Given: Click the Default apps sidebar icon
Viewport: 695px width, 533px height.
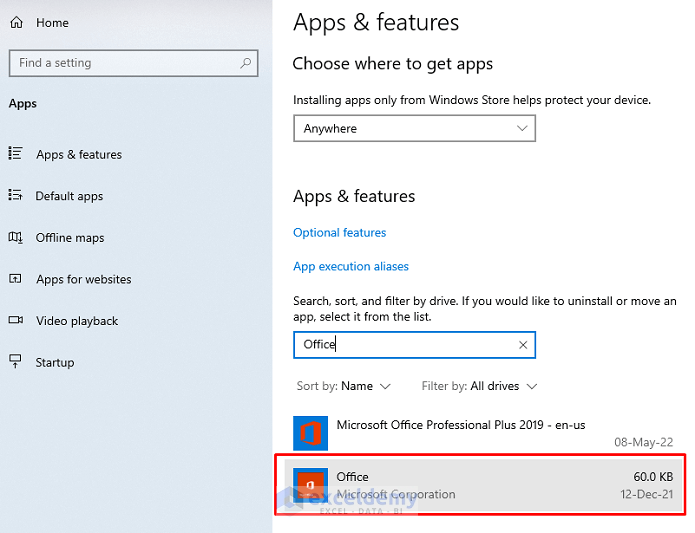Looking at the screenshot, I should coord(15,196).
